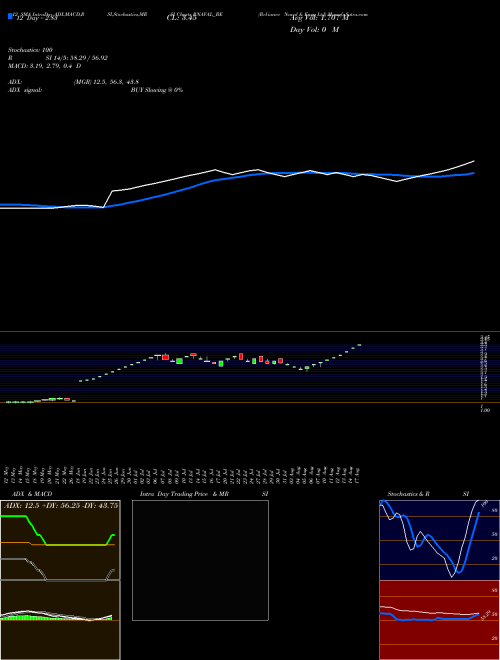The width and height of the screenshot is (500, 660).
Task: Click the empty intraday trading price chart box
Action: [x=200, y=560]
